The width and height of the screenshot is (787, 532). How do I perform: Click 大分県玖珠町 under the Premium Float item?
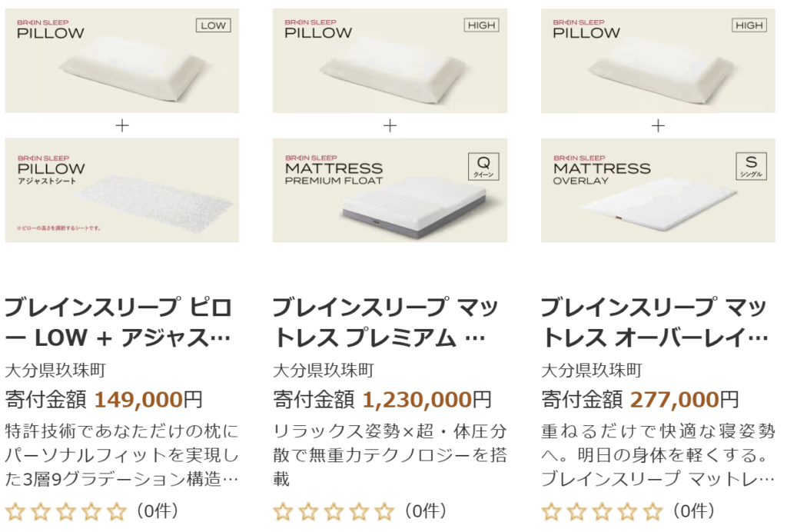(324, 371)
